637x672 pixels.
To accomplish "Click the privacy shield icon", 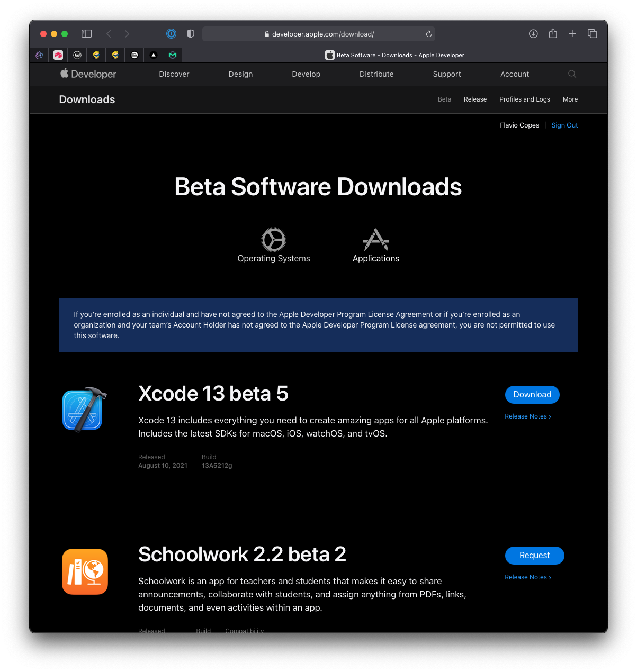I will click(x=191, y=34).
